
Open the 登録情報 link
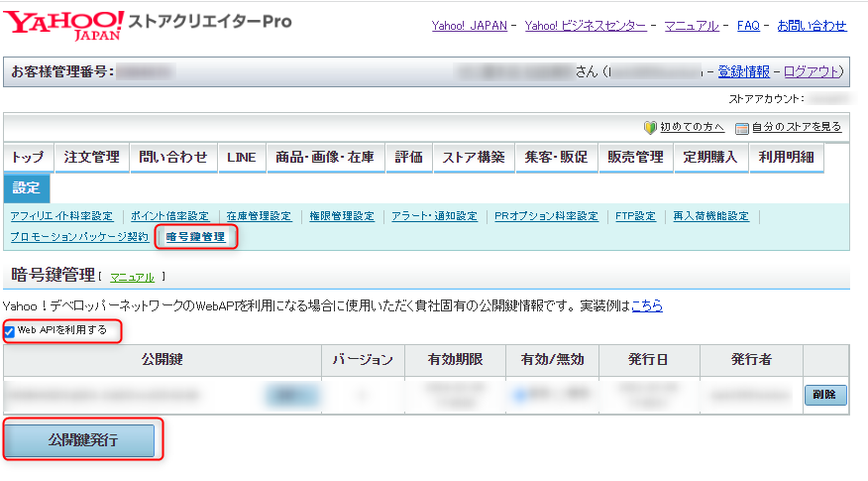[x=743, y=72]
